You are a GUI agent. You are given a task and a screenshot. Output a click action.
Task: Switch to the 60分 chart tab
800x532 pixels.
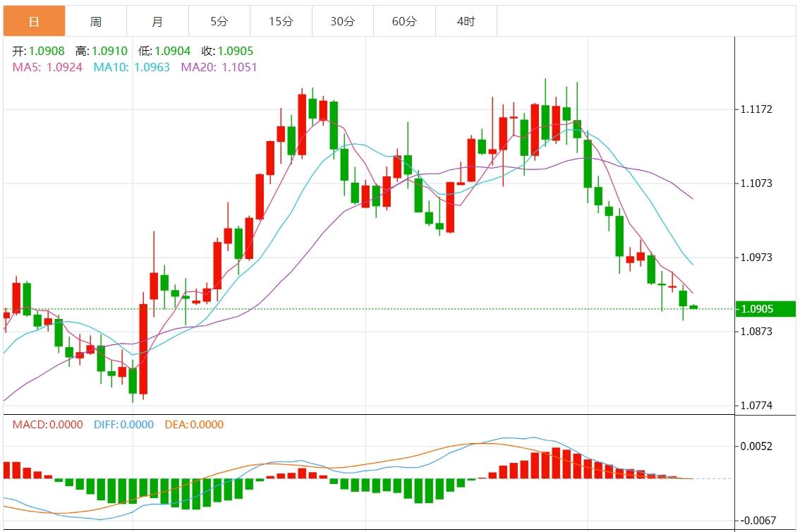click(404, 21)
